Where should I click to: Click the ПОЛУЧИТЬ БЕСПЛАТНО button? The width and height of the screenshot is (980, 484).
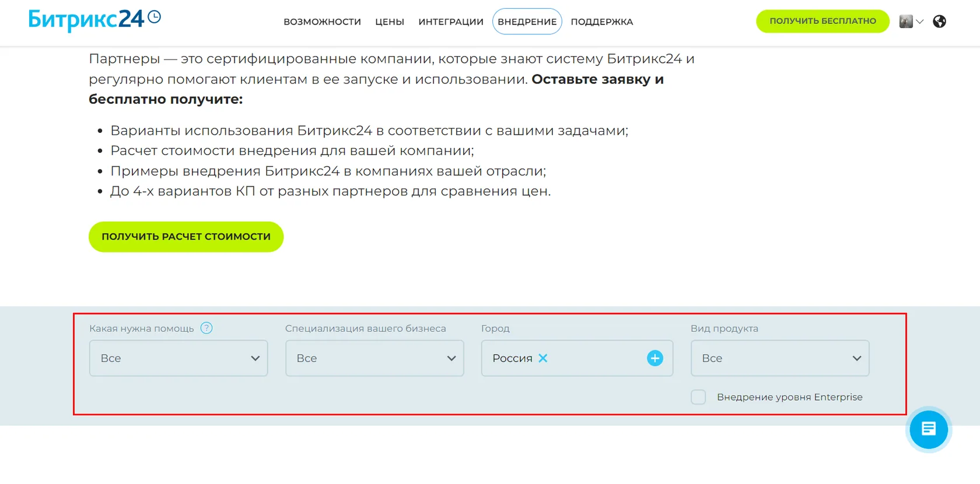coord(822,21)
